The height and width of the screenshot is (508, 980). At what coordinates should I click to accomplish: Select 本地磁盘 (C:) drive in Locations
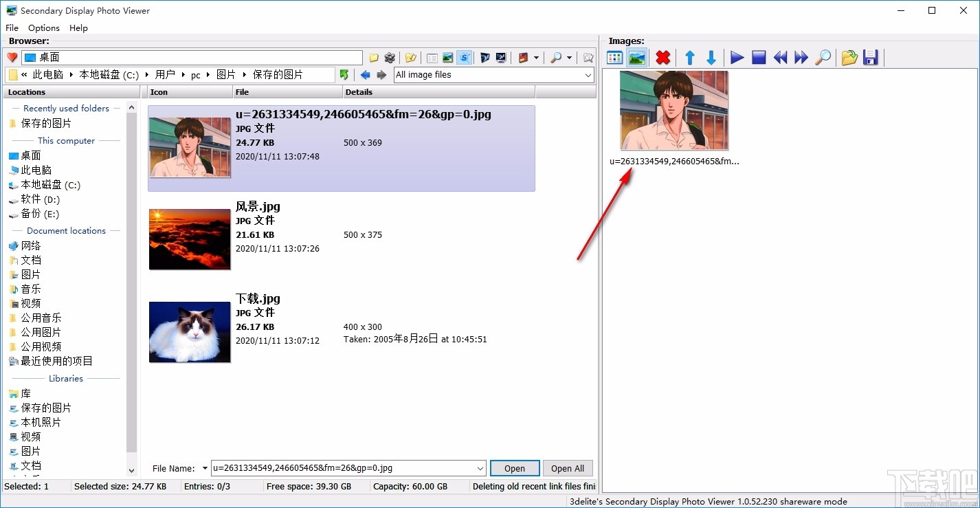click(x=50, y=185)
